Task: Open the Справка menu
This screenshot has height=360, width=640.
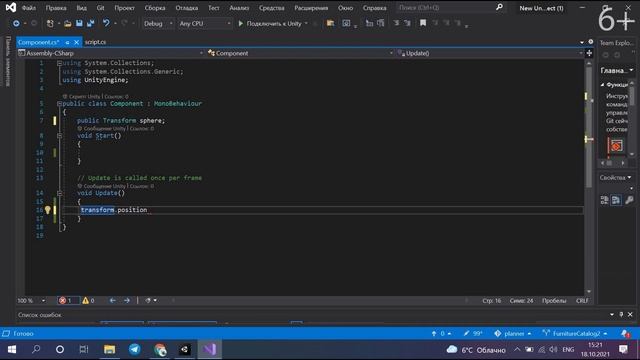Action: coord(374,8)
